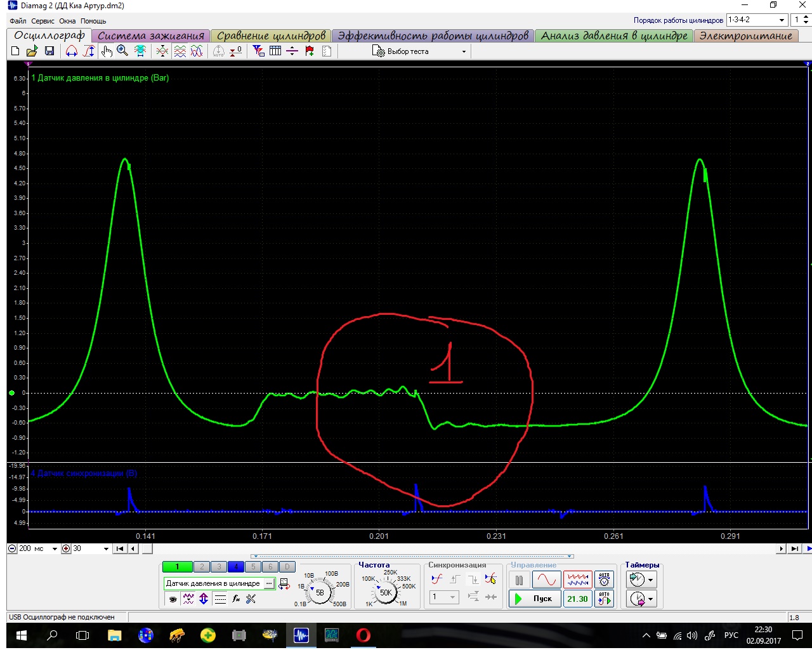Toggle channel 2 button
The width and height of the screenshot is (812, 650).
click(x=202, y=567)
